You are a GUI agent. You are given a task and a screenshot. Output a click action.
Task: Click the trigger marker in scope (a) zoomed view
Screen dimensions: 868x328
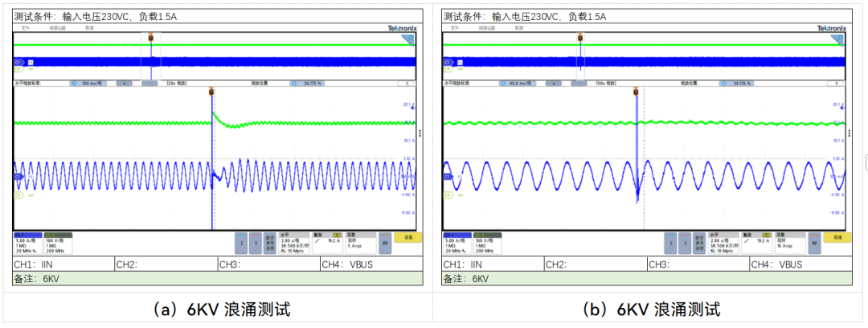pos(211,92)
